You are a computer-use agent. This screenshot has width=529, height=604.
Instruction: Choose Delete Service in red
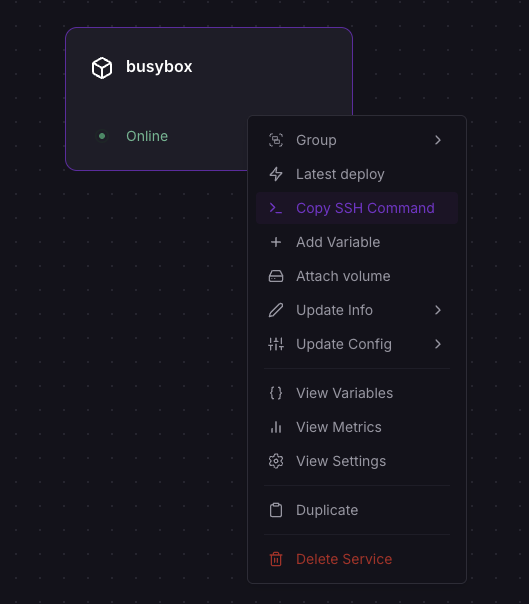[357, 559]
